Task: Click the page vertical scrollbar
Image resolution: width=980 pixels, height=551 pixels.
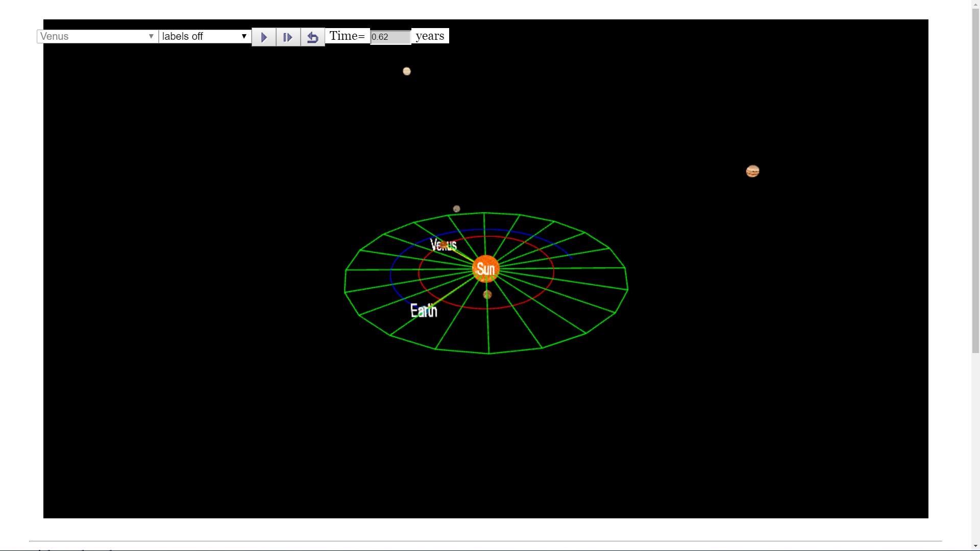Action: click(975, 179)
